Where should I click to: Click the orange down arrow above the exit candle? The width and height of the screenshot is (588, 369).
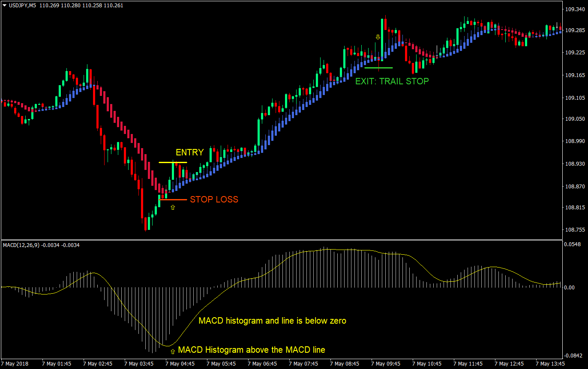click(378, 38)
